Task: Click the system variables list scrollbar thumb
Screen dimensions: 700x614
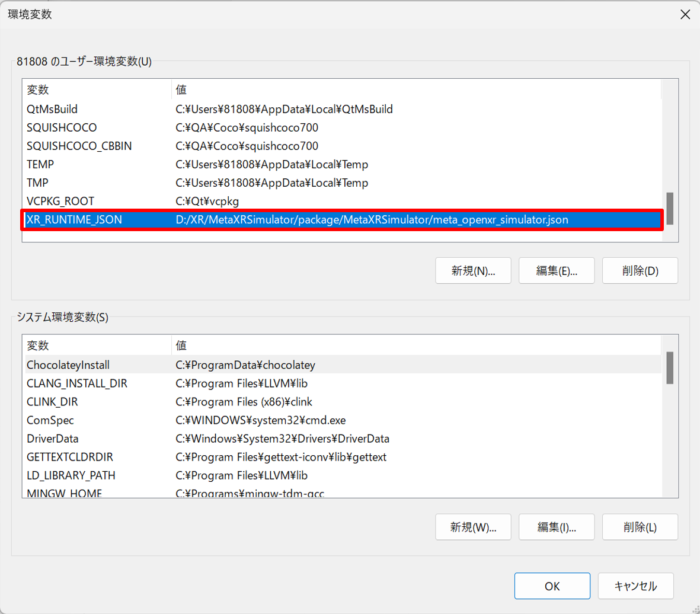Action: [x=669, y=367]
